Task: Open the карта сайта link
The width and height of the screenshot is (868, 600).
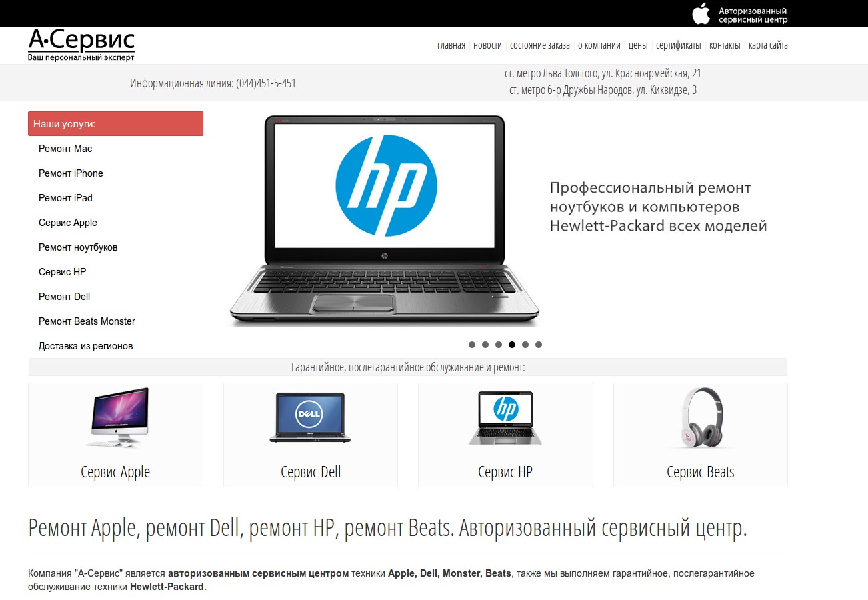Action: tap(768, 45)
